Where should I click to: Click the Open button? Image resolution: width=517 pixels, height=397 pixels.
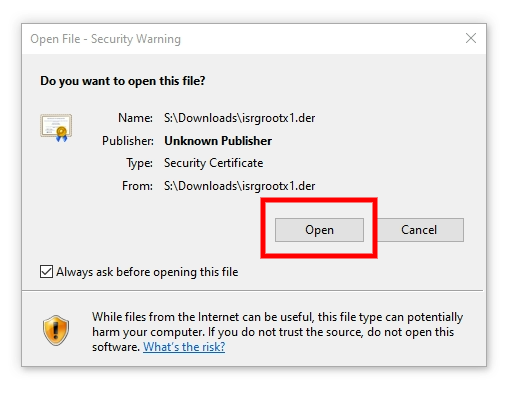pyautogui.click(x=319, y=230)
